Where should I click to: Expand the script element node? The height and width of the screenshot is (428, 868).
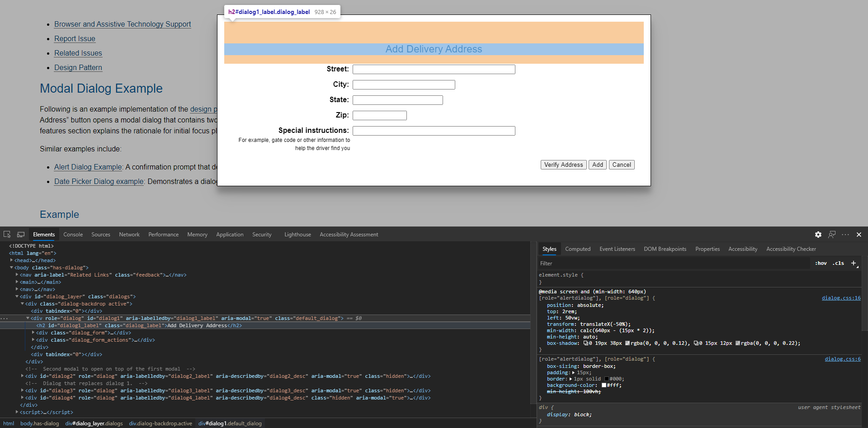(x=17, y=412)
